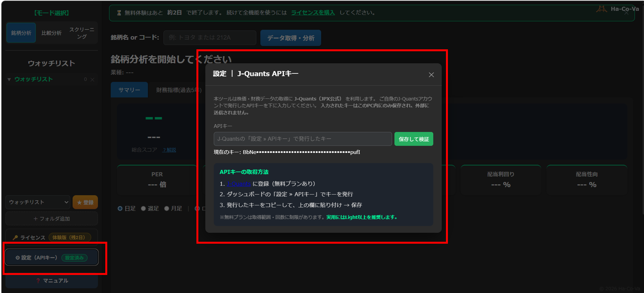Click + フォルダ追加 button
This screenshot has height=293, width=644.
coord(52,219)
